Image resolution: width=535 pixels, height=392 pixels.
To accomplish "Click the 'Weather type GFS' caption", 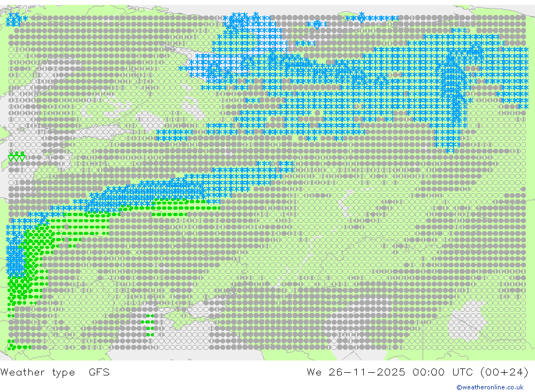I will (55, 372).
